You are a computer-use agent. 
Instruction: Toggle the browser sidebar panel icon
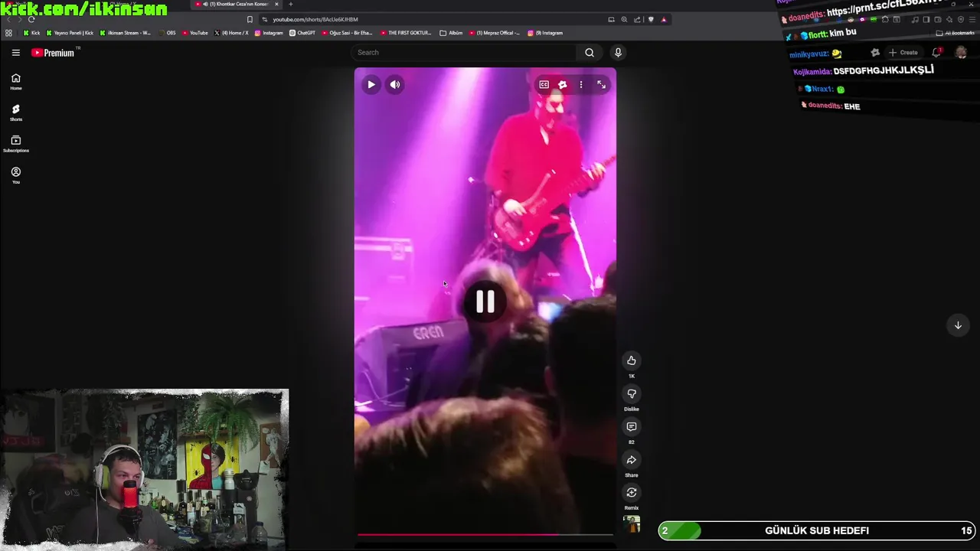coord(926,19)
